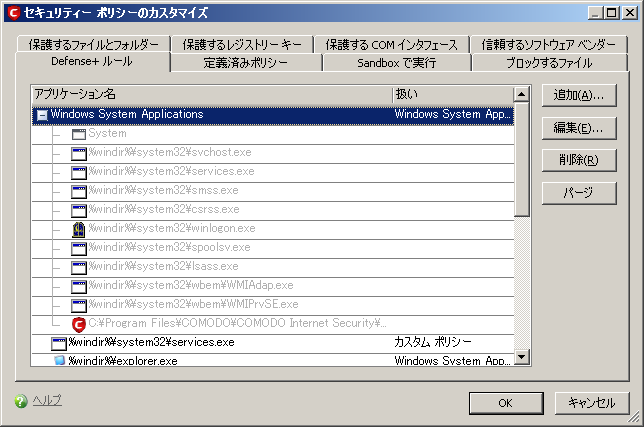Sort by the アプリケーション名 column header
Viewport: 644px width, 427px height.
click(210, 93)
